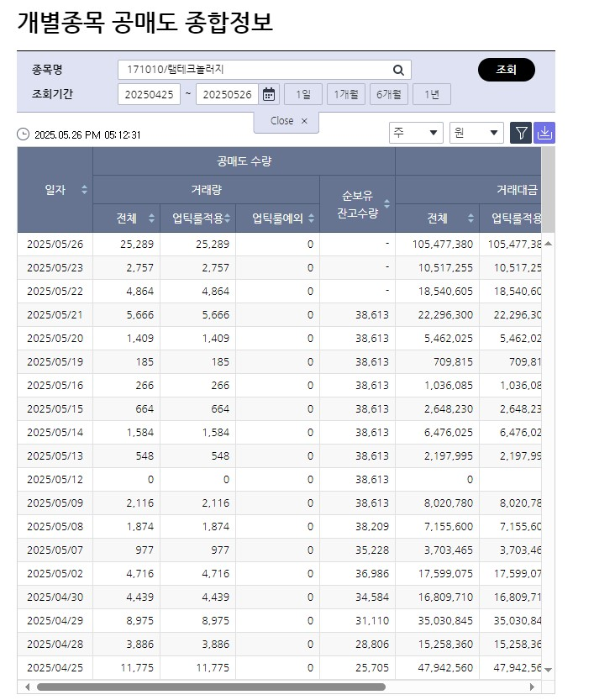The image size is (594, 700).
Task: Click trade amount 105,477,380 in 전체 column
Action: (x=442, y=245)
